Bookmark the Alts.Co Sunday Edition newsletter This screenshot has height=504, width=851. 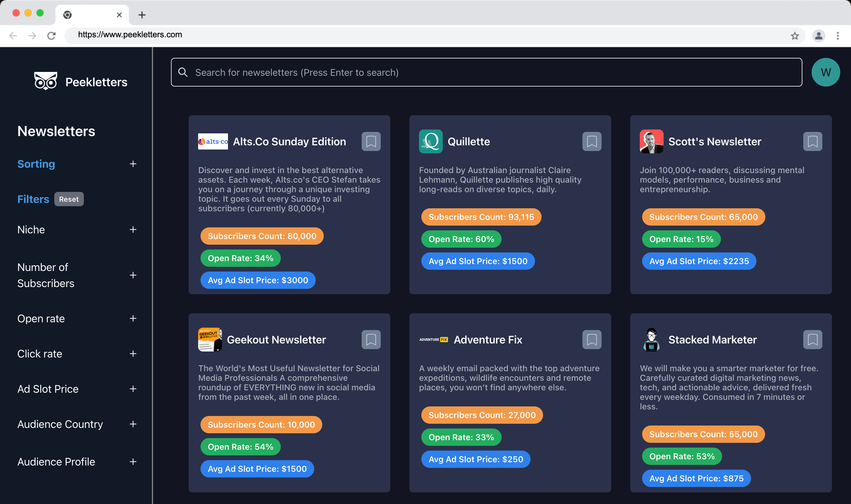coord(371,141)
